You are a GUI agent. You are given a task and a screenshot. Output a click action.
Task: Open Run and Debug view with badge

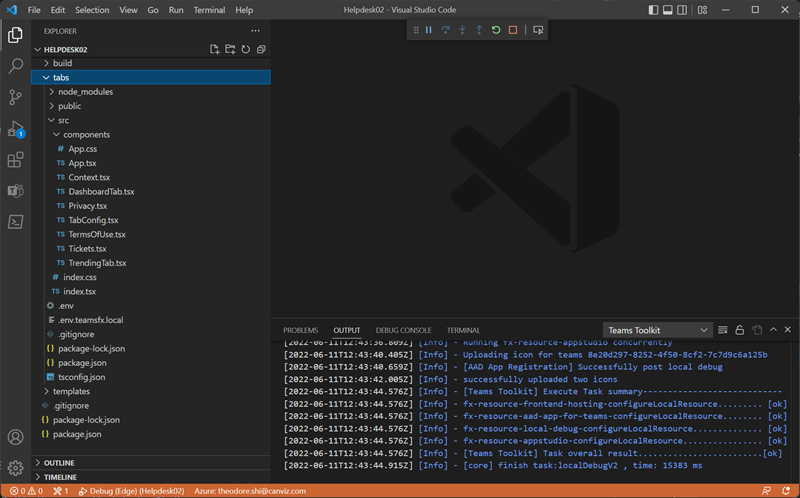[x=15, y=129]
